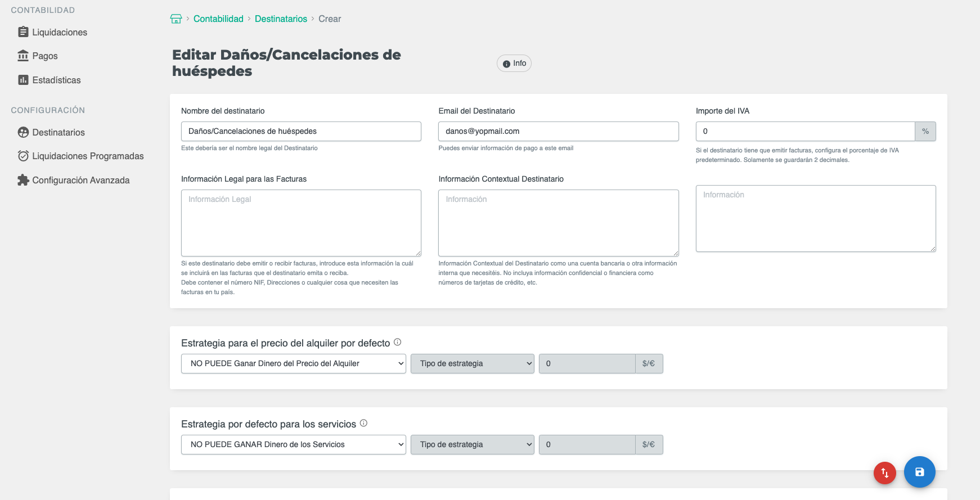980x500 pixels.
Task: Click the Estadísticas chart icon
Action: point(23,80)
